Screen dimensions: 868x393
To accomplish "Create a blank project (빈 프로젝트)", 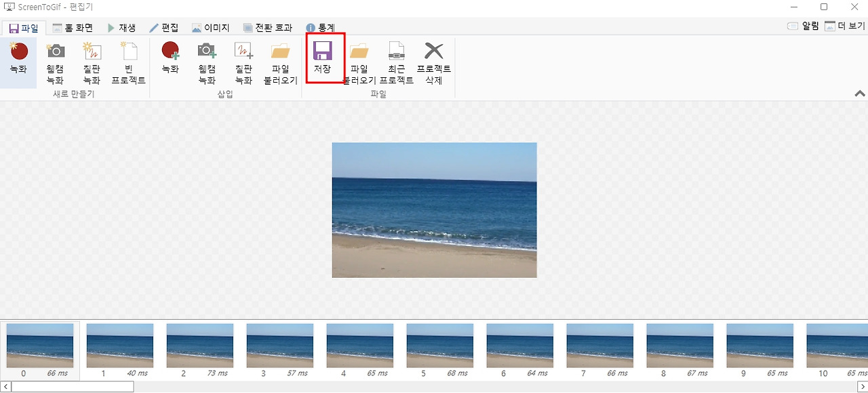I will click(x=127, y=61).
